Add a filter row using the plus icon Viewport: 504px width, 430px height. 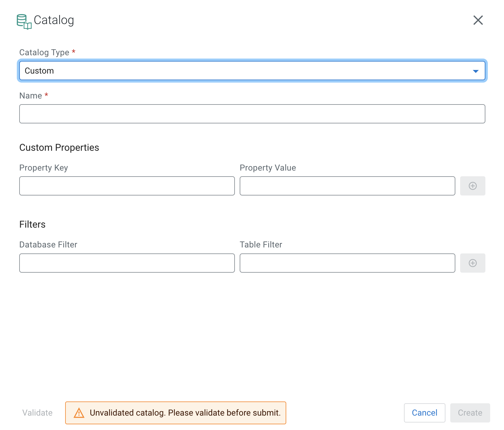coord(472,263)
